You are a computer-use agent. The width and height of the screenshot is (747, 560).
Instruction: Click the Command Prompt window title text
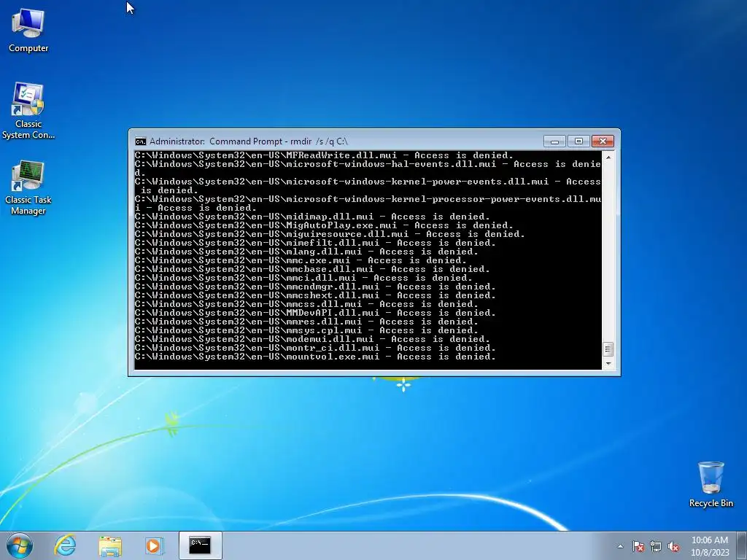tap(249, 141)
